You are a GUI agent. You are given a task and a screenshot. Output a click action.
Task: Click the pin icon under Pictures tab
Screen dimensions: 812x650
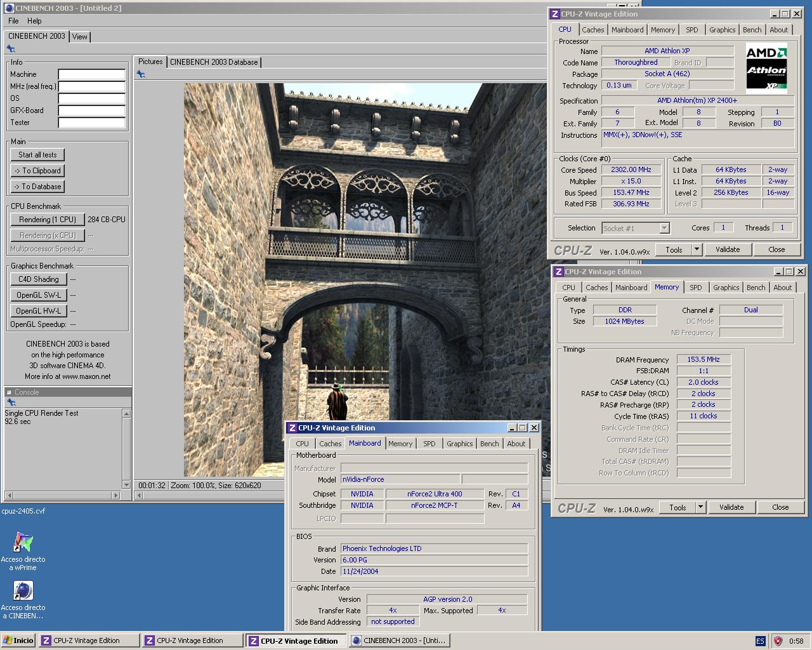pos(141,74)
